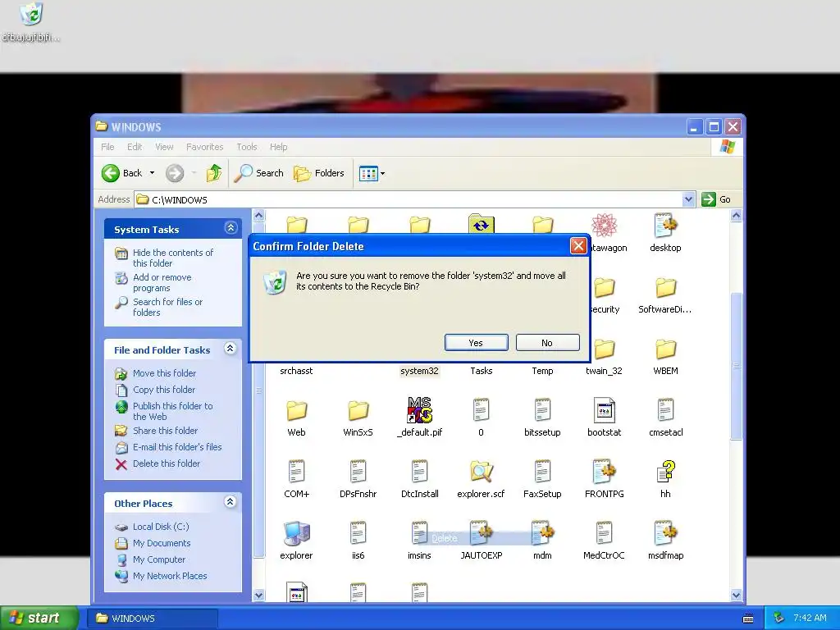The image size is (840, 630).
Task: Select the cmsetacl file icon
Action: click(x=665, y=410)
